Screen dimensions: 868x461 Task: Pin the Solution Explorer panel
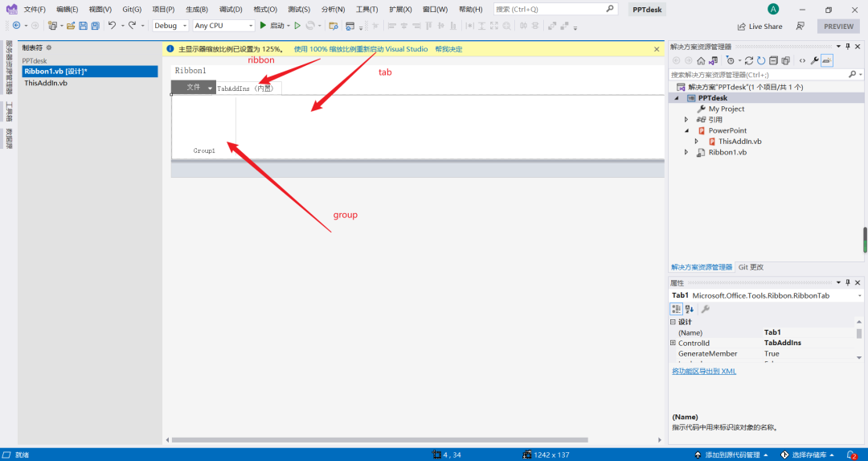848,47
